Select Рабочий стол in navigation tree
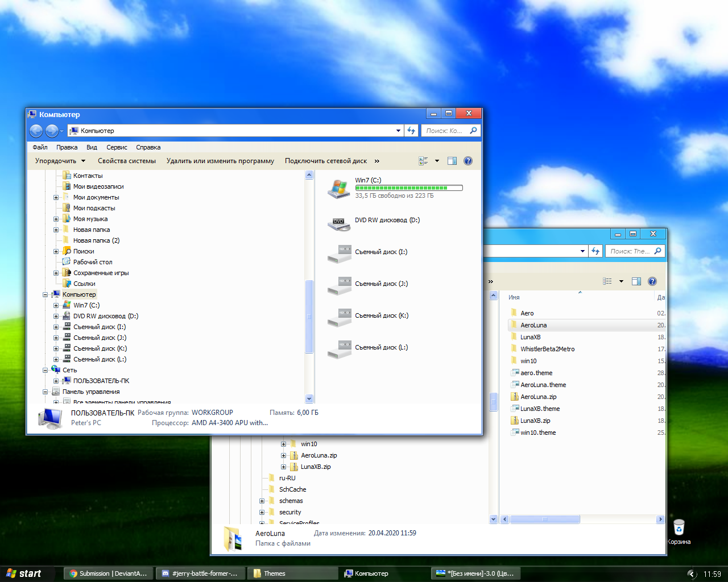Image resolution: width=728 pixels, height=582 pixels. click(92, 262)
